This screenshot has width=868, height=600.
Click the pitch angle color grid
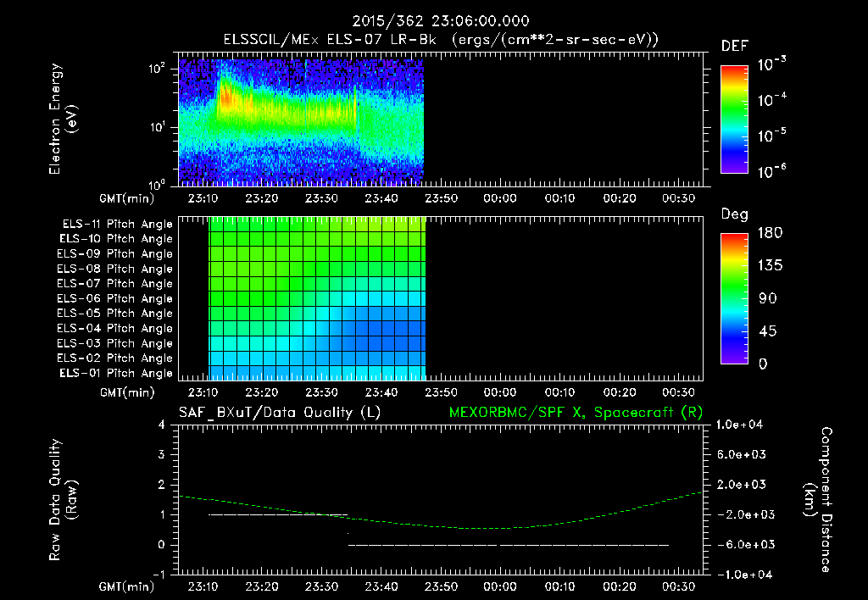coord(317,298)
